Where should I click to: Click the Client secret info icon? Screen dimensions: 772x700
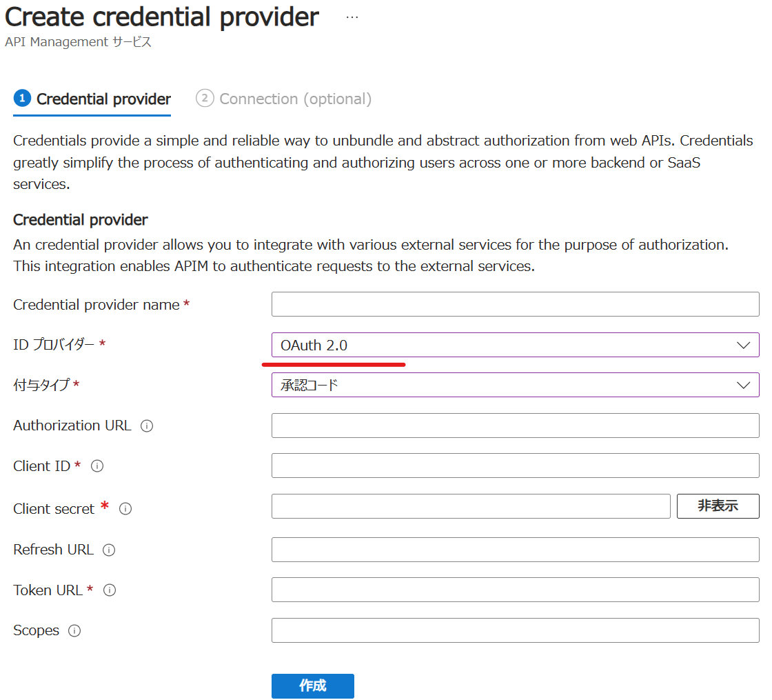(125, 509)
